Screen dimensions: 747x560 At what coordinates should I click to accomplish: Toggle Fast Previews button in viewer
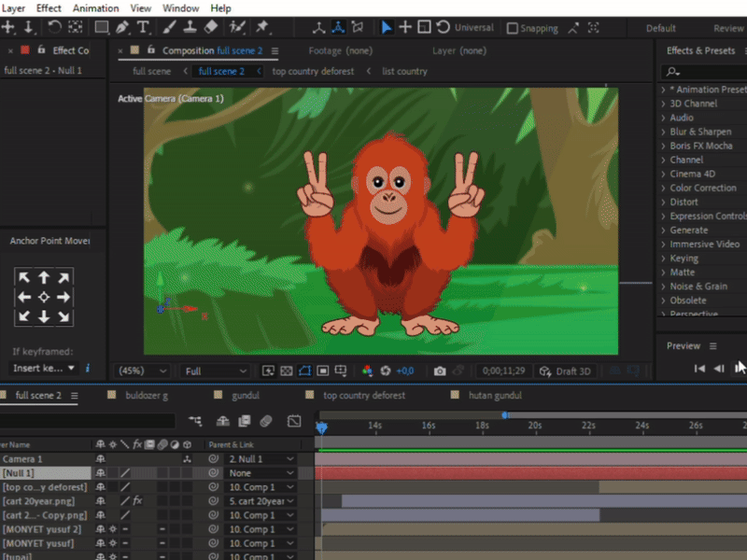[x=268, y=371]
